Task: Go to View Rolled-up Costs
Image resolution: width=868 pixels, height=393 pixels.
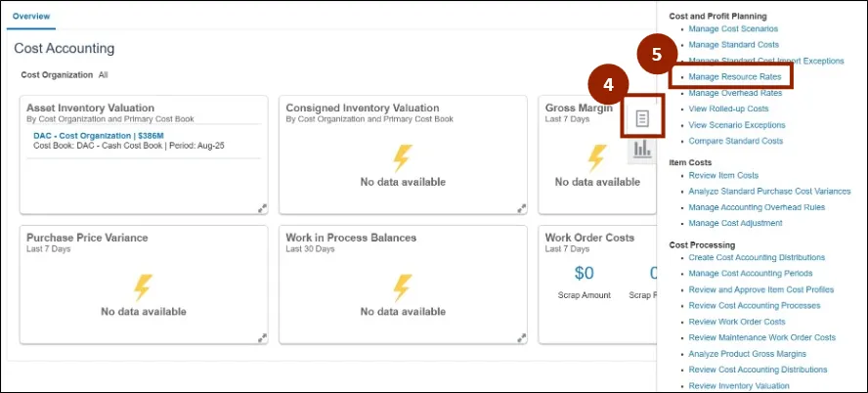Action: (728, 109)
